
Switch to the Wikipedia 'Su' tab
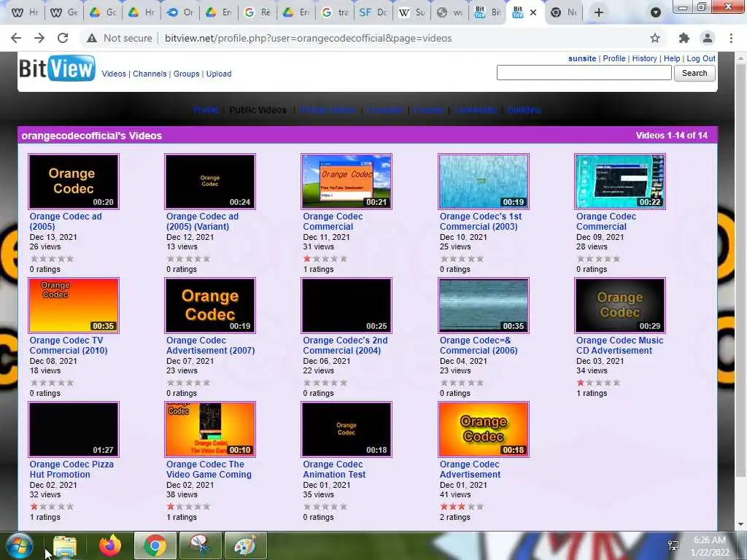[x=411, y=12]
